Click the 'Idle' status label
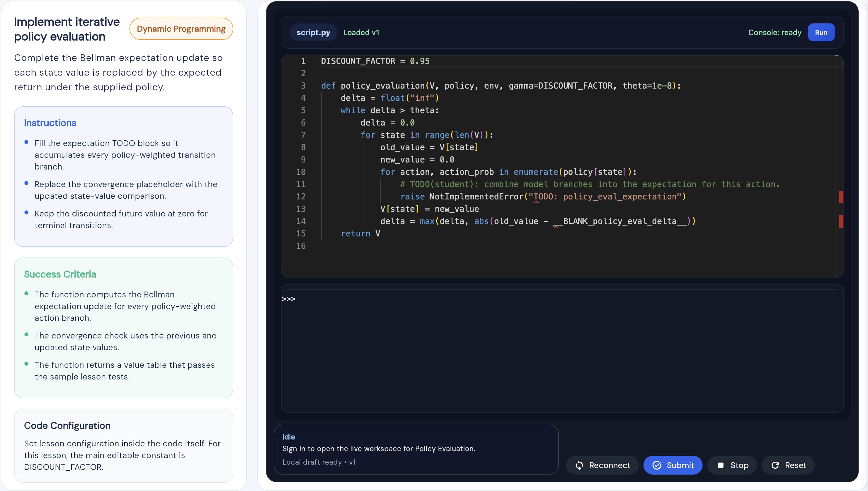Screen dimensions: 868x491 pos(288,437)
